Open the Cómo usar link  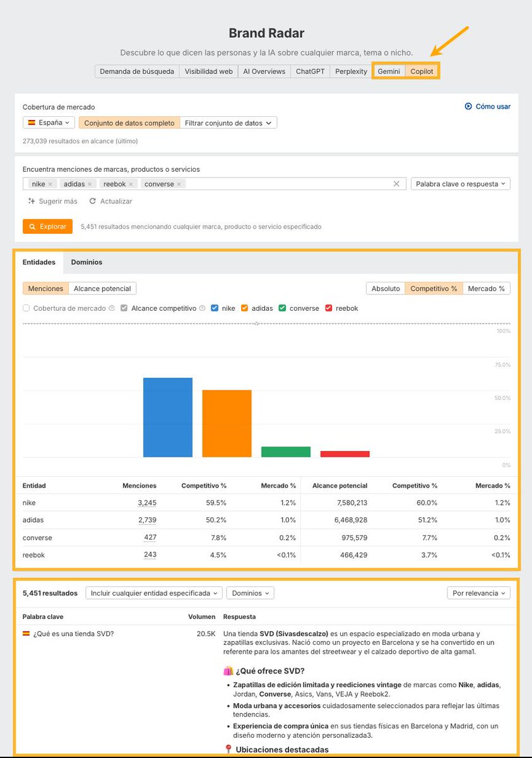pos(488,106)
